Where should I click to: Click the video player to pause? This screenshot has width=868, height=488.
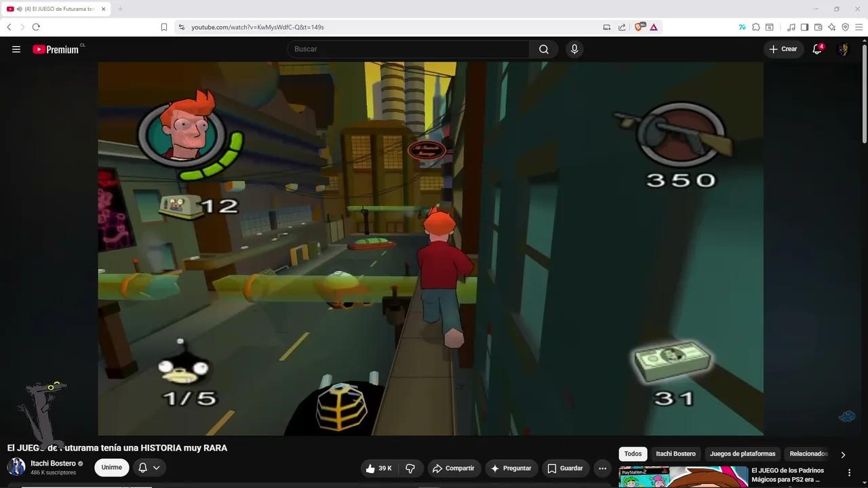point(431,249)
